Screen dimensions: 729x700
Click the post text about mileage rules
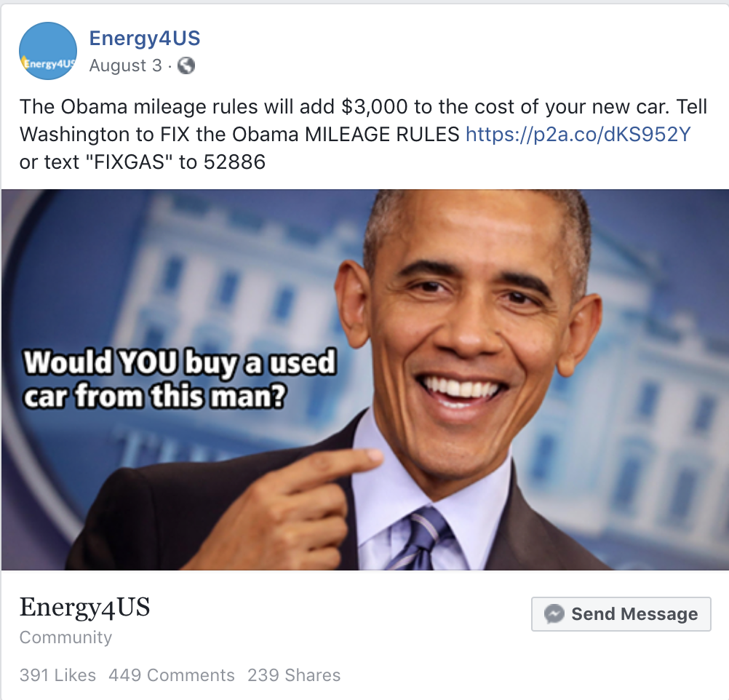(x=363, y=135)
